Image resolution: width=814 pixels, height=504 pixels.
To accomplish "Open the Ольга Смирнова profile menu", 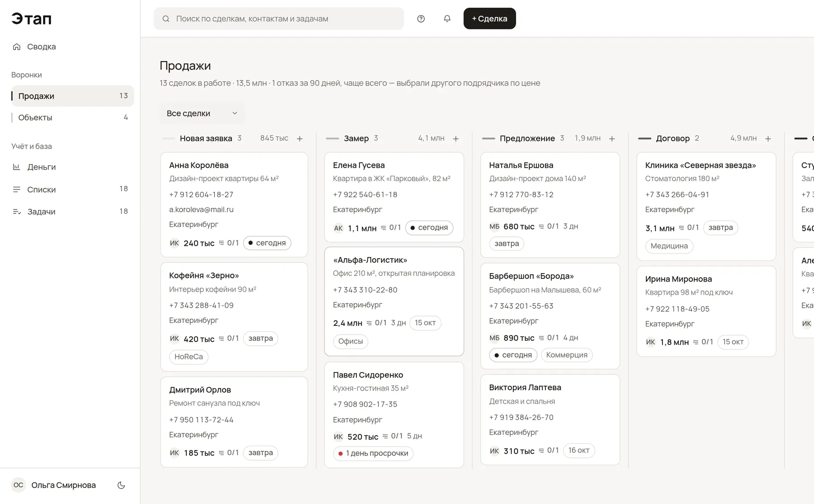I will click(54, 485).
